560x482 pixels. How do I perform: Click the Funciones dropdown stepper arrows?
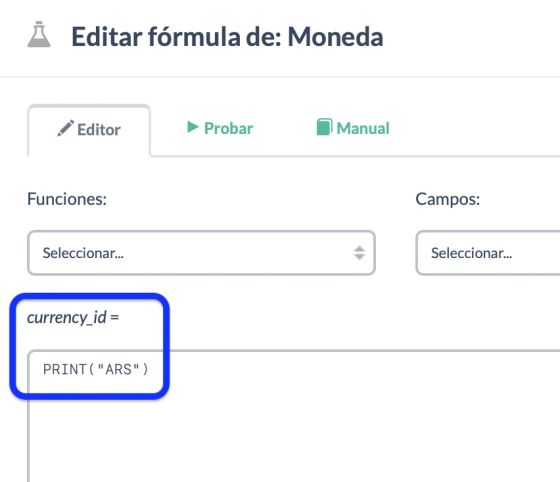pyautogui.click(x=359, y=253)
